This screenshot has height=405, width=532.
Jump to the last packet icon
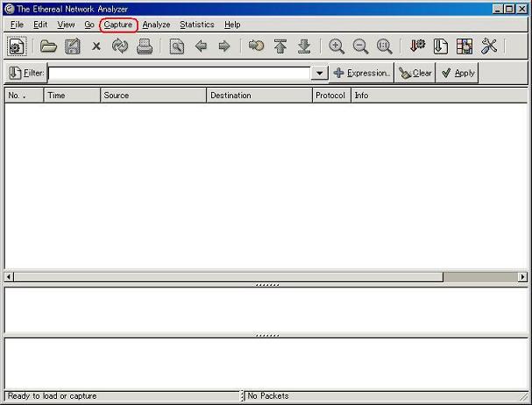click(x=304, y=46)
